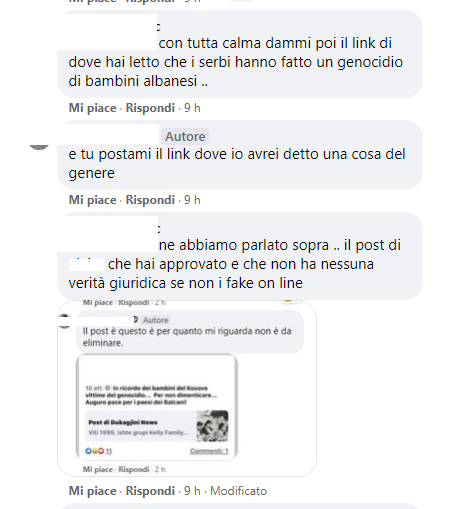Click "Commenti: 1" in the embedded post screenshot
This screenshot has width=456, height=509.
pos(209,451)
